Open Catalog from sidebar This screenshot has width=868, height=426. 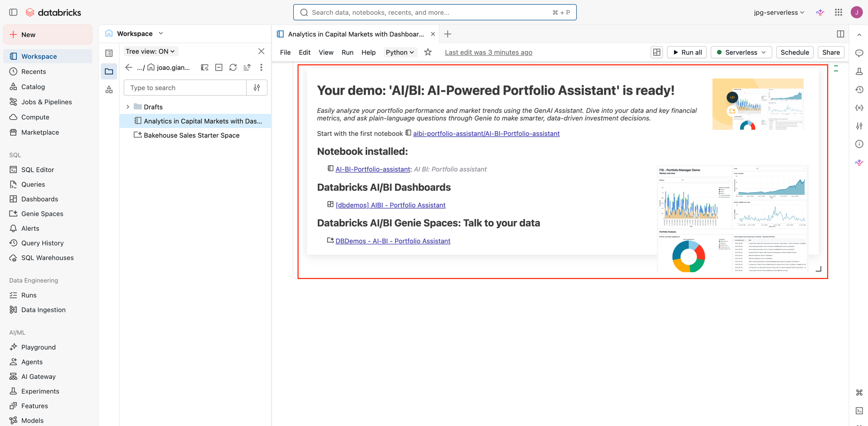pyautogui.click(x=48, y=87)
